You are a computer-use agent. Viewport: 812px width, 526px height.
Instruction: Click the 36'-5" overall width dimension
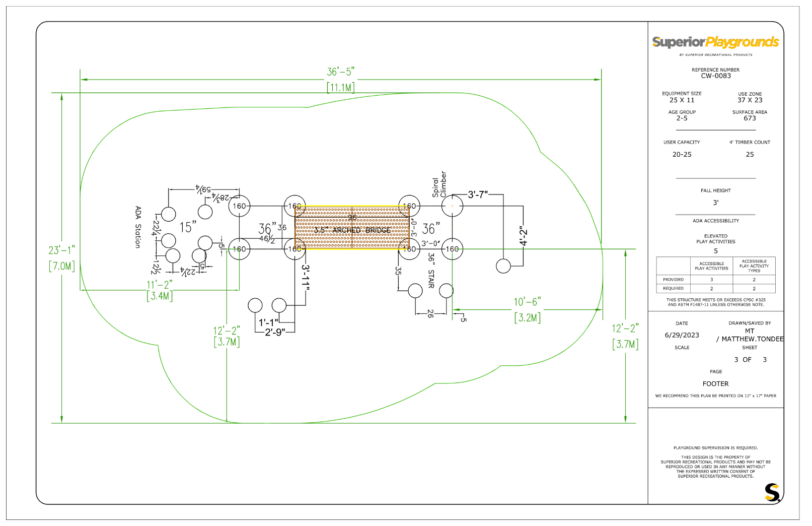(341, 72)
